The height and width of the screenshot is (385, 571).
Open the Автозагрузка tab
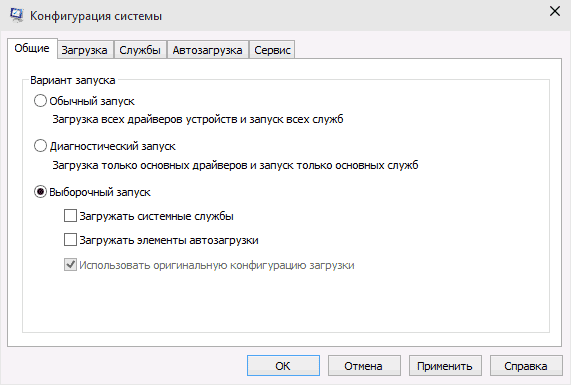point(207,50)
